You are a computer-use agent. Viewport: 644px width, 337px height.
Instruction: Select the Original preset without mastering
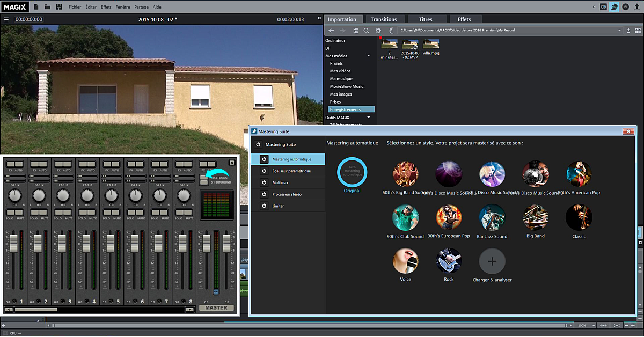tap(352, 172)
